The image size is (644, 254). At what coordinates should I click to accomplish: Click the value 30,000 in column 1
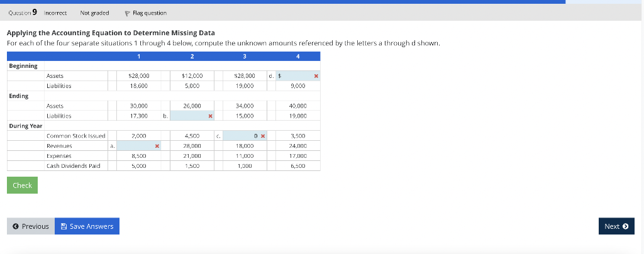[139, 106]
